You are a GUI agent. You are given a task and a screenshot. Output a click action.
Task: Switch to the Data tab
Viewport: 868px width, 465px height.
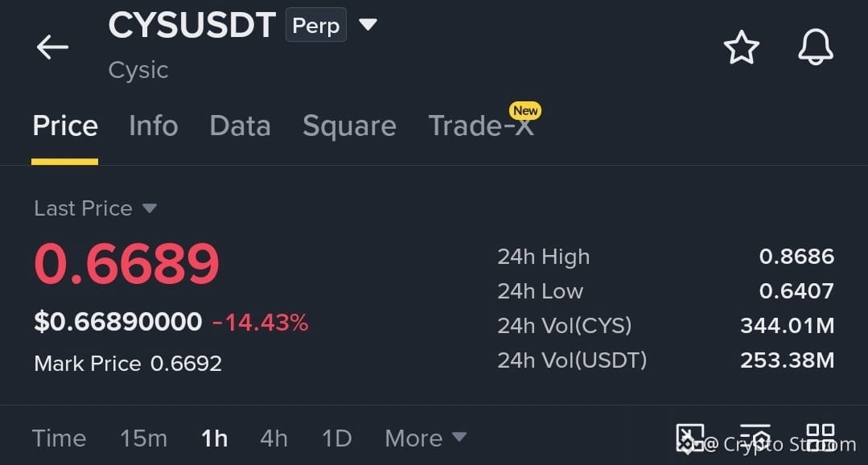[240, 126]
